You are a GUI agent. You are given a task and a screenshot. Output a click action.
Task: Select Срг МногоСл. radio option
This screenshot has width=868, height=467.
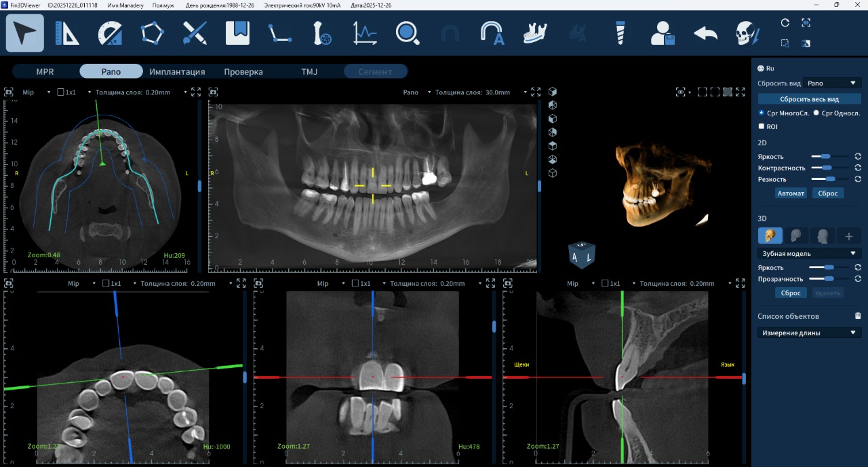[x=762, y=113]
